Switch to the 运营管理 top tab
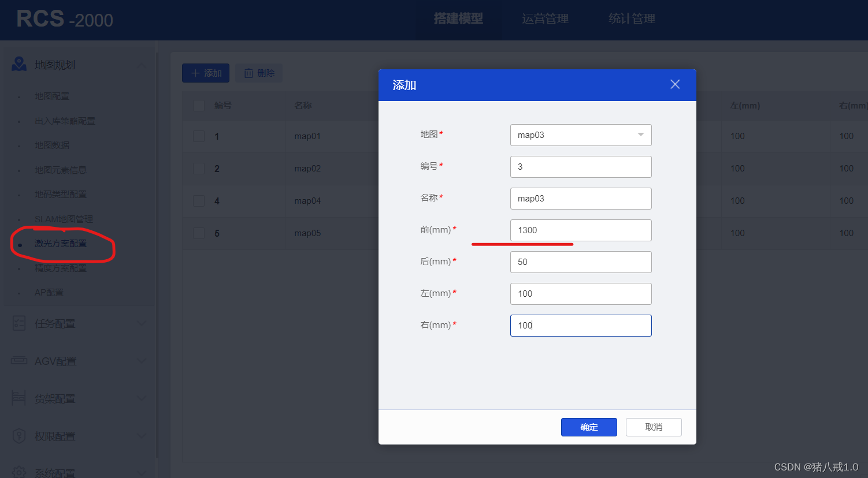 click(545, 18)
